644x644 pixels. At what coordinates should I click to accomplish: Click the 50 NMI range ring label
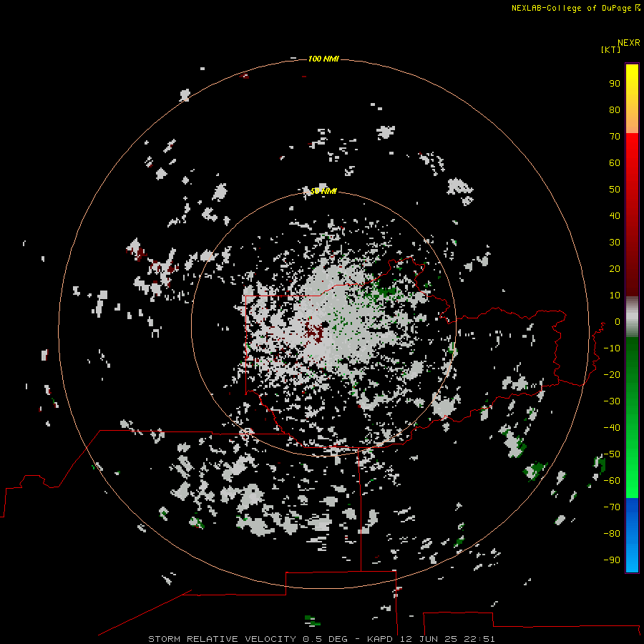323,191
